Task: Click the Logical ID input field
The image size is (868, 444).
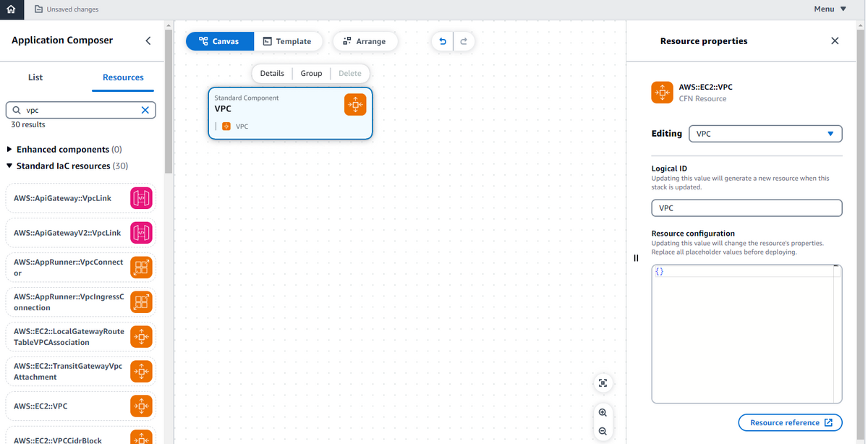Action: 746,208
